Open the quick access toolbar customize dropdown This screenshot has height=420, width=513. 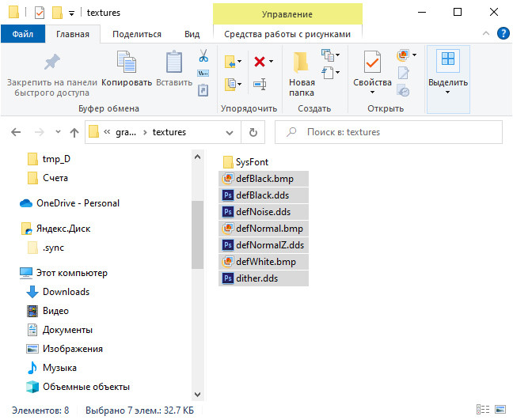point(71,13)
